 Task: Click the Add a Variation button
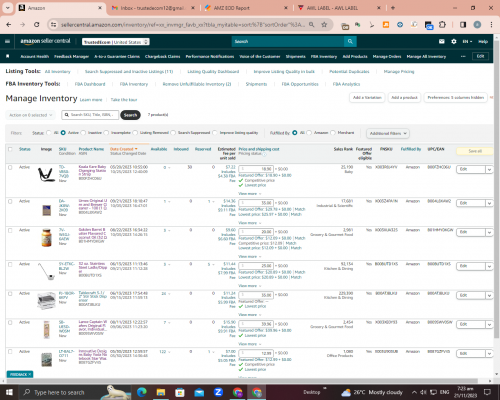pyautogui.click(x=367, y=97)
